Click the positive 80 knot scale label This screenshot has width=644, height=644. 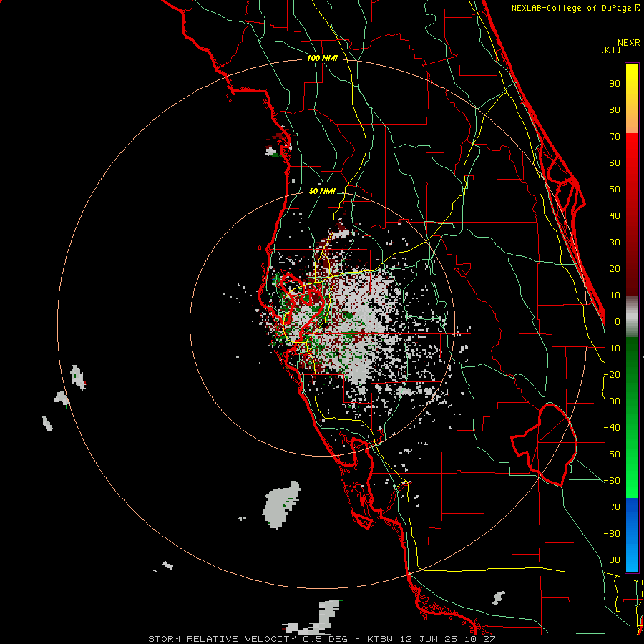[615, 110]
